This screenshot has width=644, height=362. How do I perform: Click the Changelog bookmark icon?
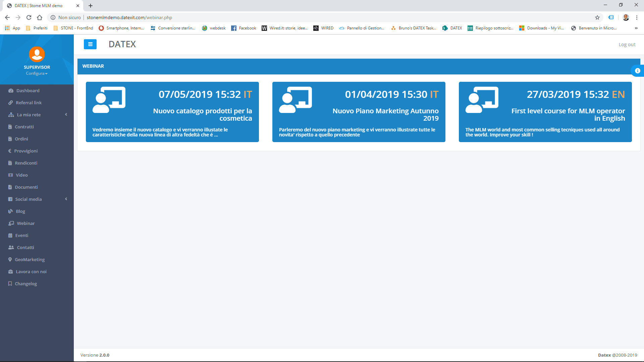pyautogui.click(x=10, y=284)
